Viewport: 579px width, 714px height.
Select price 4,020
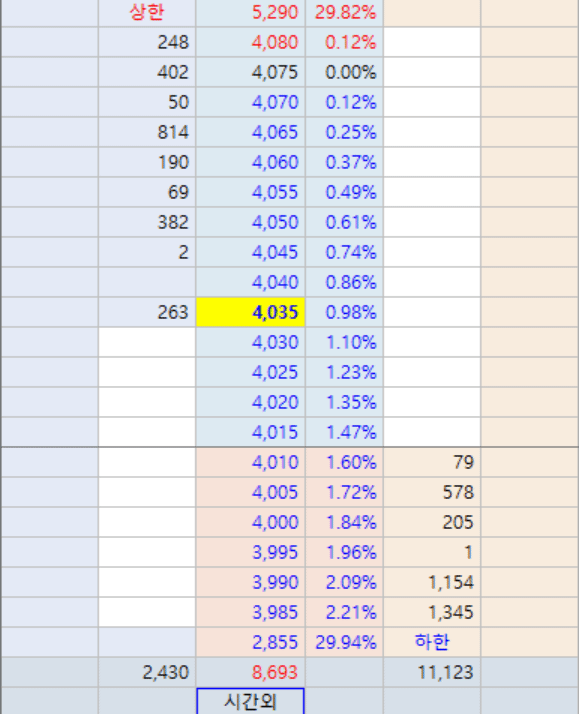275,403
